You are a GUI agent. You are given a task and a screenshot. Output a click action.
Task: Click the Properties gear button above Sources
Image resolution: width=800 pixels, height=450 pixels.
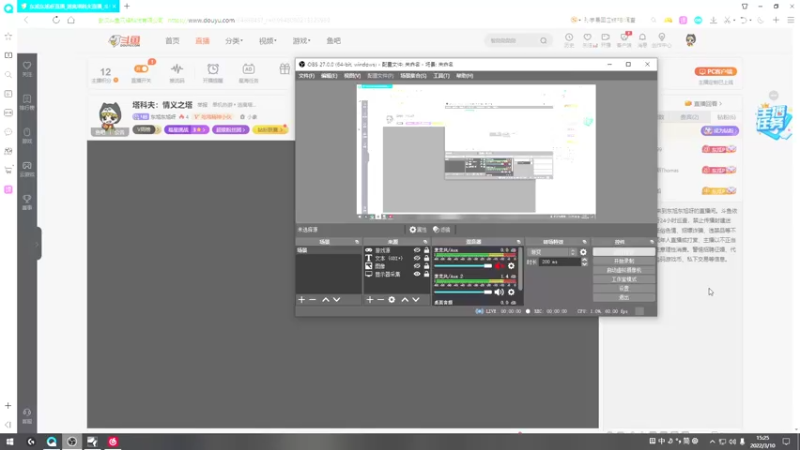coord(418,230)
